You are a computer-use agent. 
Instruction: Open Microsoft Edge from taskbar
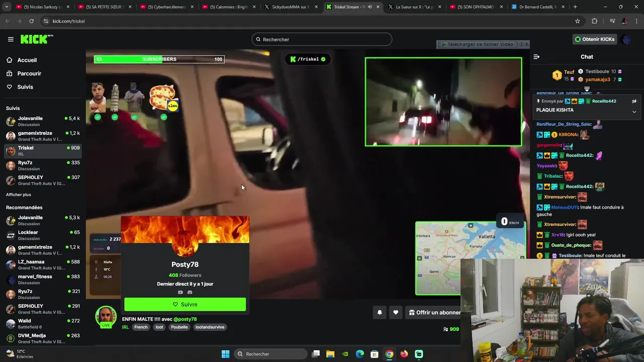[360, 354]
